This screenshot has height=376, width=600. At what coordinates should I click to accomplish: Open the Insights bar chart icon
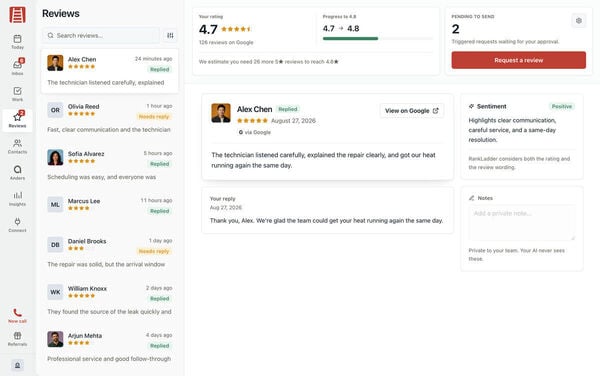[17, 195]
